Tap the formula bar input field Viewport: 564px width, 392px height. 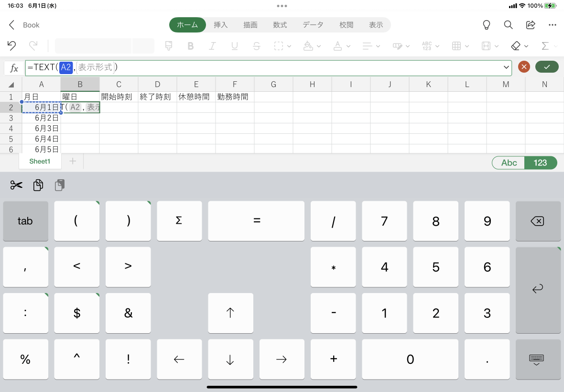click(x=268, y=68)
